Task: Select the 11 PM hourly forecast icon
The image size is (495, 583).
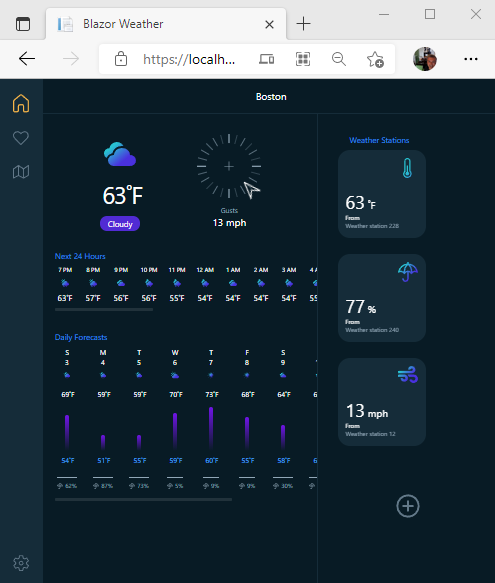Action: (x=177, y=283)
